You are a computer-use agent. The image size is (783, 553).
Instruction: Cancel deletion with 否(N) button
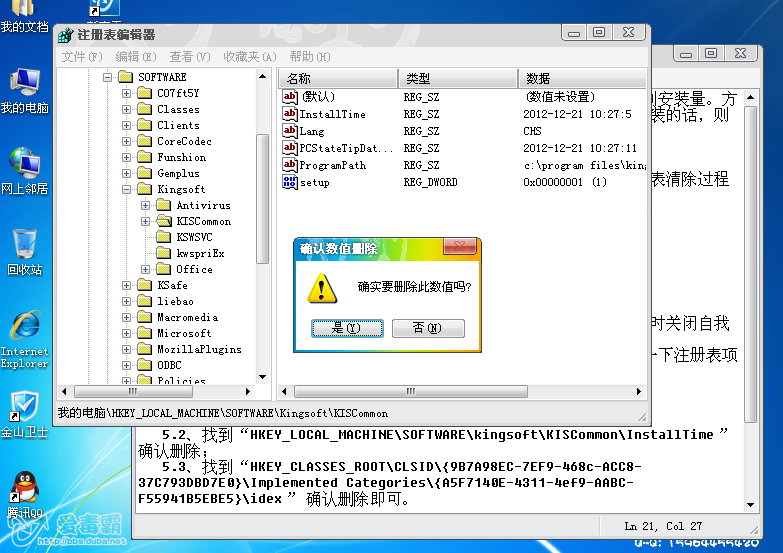click(x=428, y=328)
